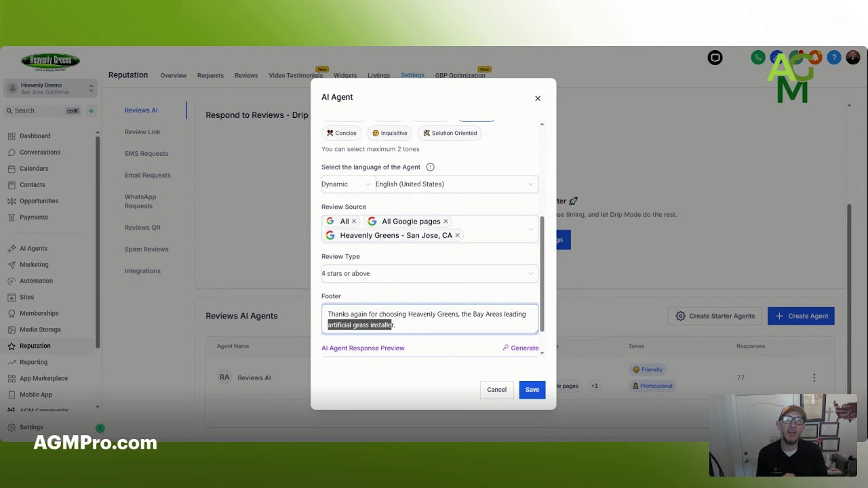Click the AI Agent Response Preview link

click(x=363, y=348)
